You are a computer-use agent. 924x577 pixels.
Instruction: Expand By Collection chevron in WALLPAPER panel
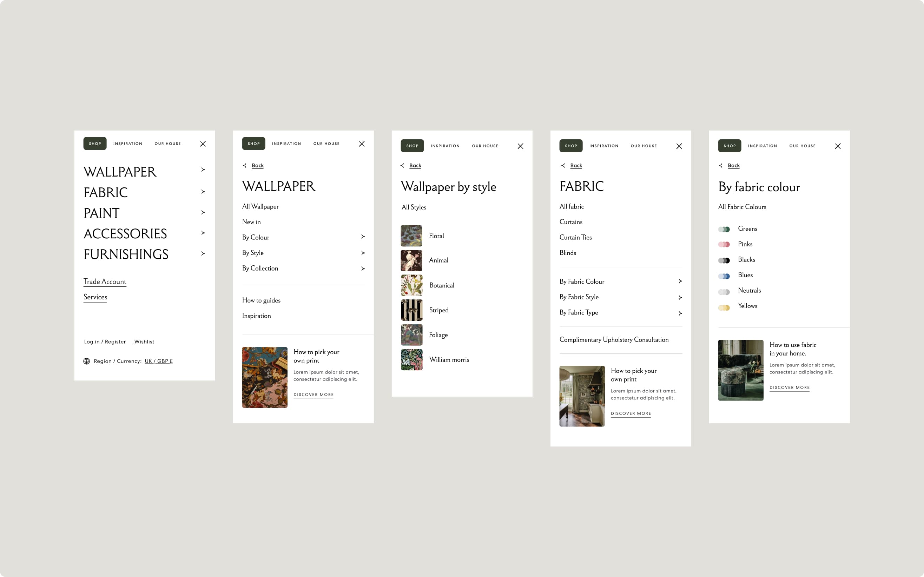point(363,268)
